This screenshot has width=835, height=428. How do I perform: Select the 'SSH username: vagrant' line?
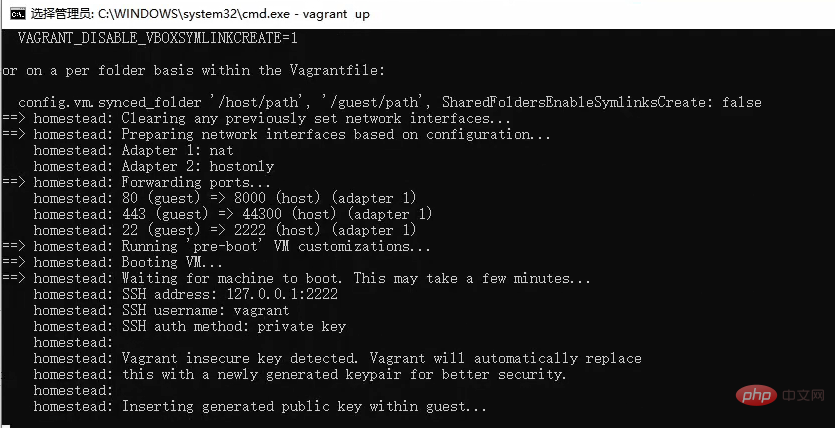pos(161,310)
